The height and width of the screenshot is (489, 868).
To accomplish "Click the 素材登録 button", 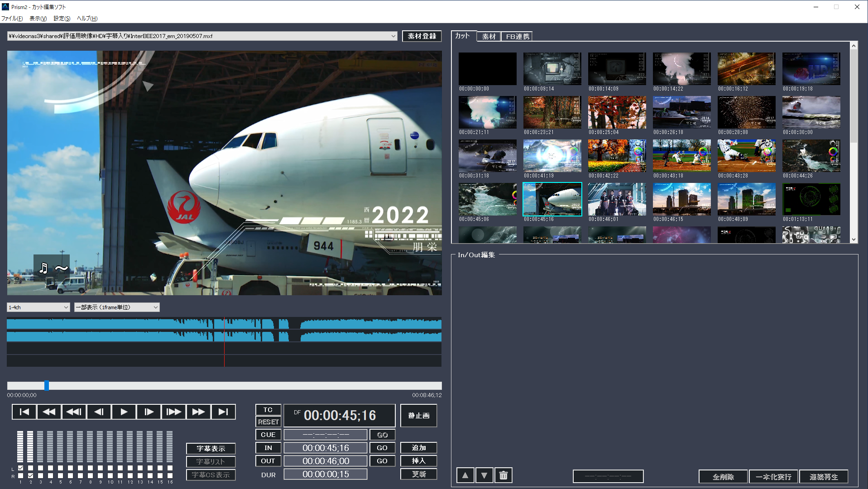I will pyautogui.click(x=422, y=36).
